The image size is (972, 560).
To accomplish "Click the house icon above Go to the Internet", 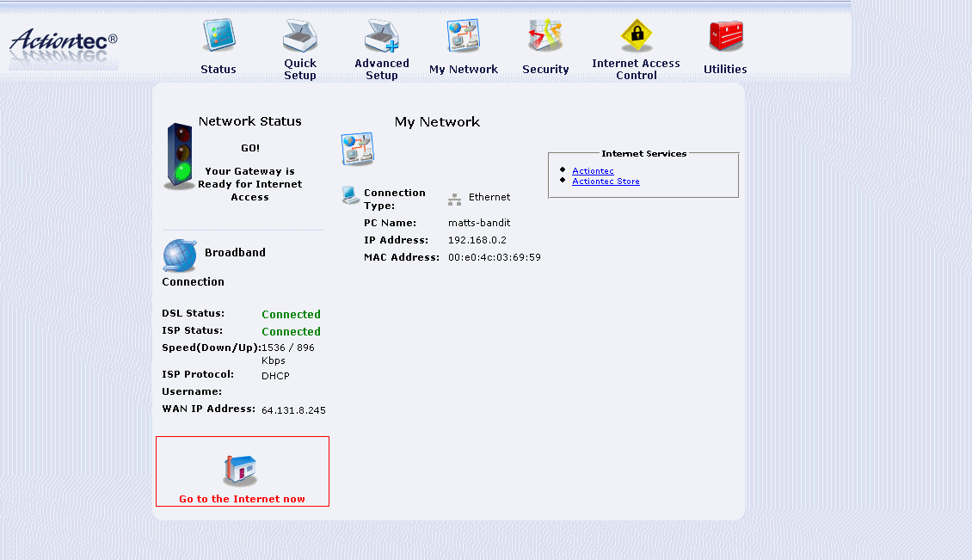I will tap(240, 470).
